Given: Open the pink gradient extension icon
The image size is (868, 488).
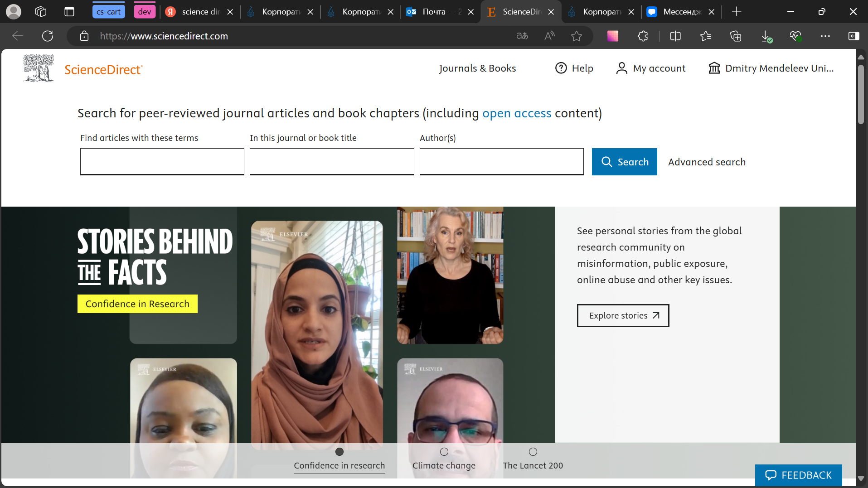Looking at the screenshot, I should pos(612,36).
